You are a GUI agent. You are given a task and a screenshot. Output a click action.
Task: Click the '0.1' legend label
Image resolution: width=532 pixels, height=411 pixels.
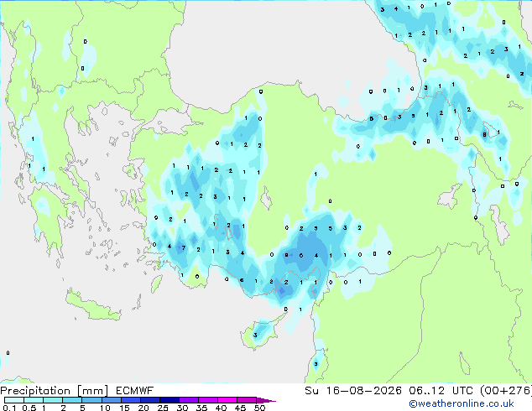[x=9, y=408]
